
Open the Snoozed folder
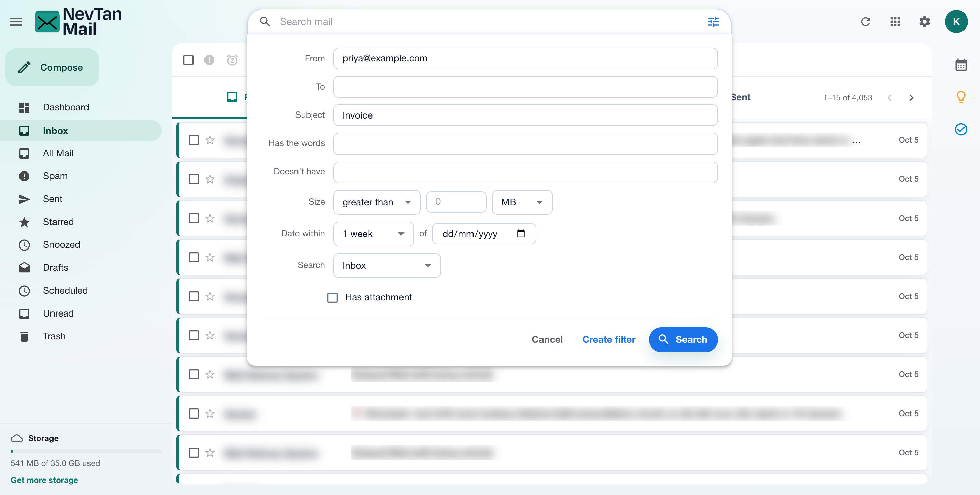81,244
